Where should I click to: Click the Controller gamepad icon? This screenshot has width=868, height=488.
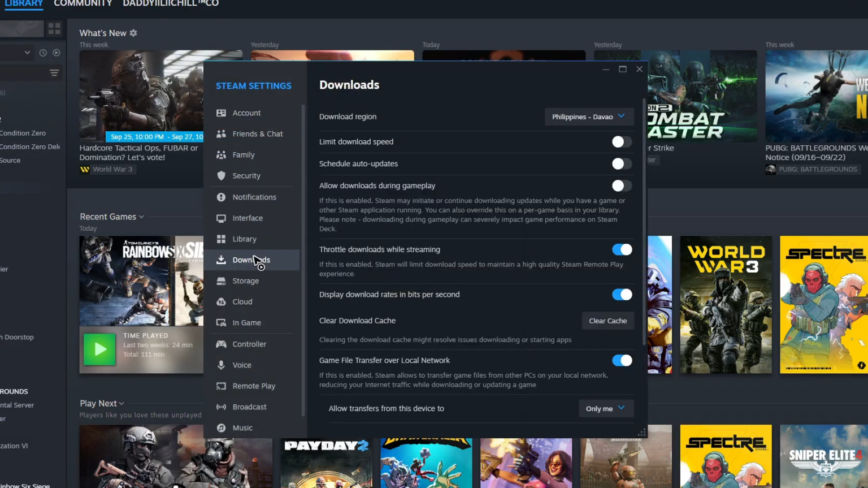(x=221, y=344)
